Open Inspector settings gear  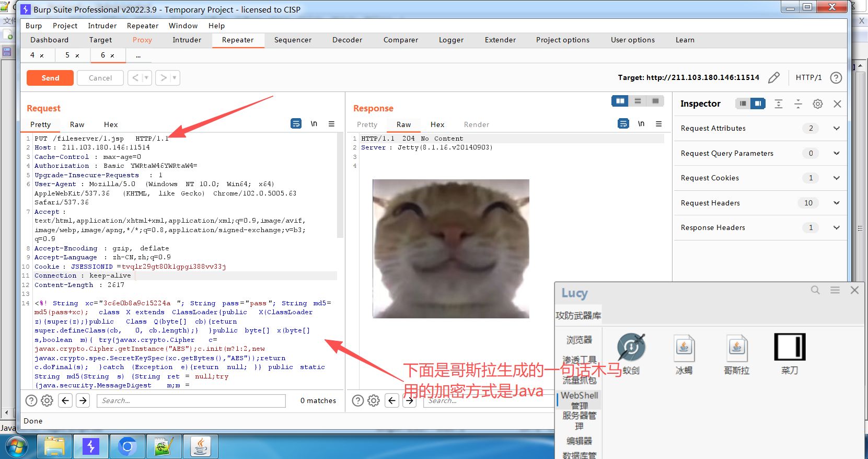(x=818, y=104)
